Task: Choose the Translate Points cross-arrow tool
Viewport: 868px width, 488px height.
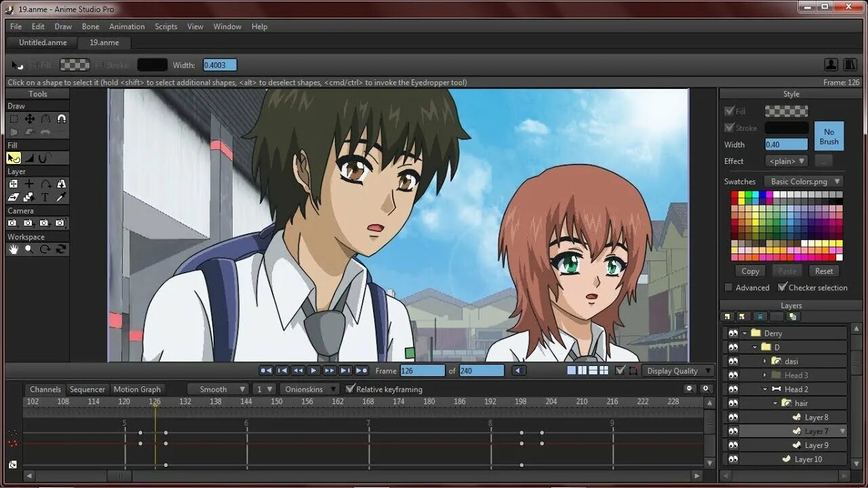Action: click(x=30, y=119)
